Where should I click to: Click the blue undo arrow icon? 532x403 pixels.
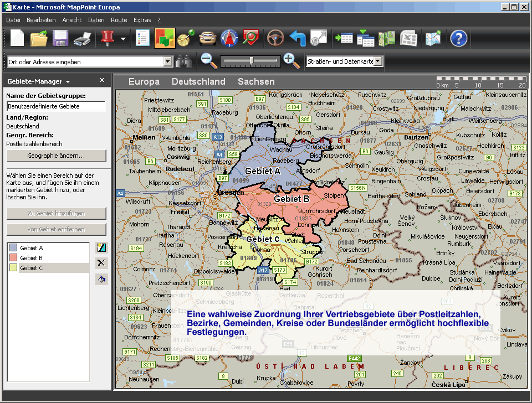[298, 38]
